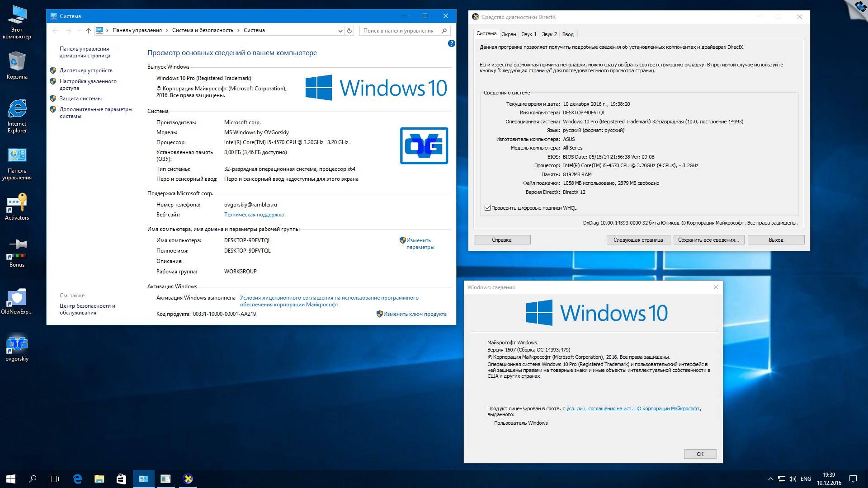Open Activators desktop shortcut
868x488 pixels.
[x=17, y=207]
